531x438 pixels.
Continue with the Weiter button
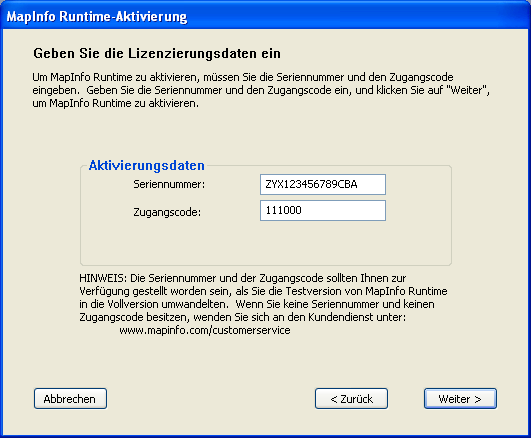click(460, 399)
